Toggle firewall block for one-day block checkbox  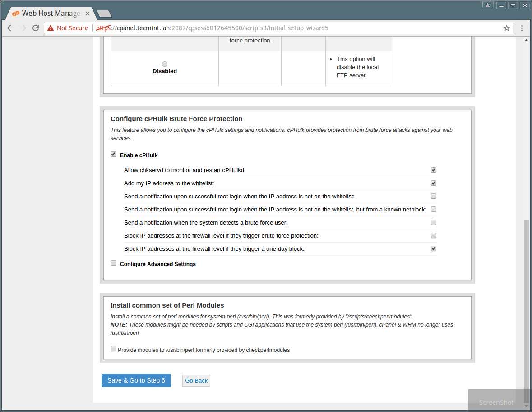[434, 248]
